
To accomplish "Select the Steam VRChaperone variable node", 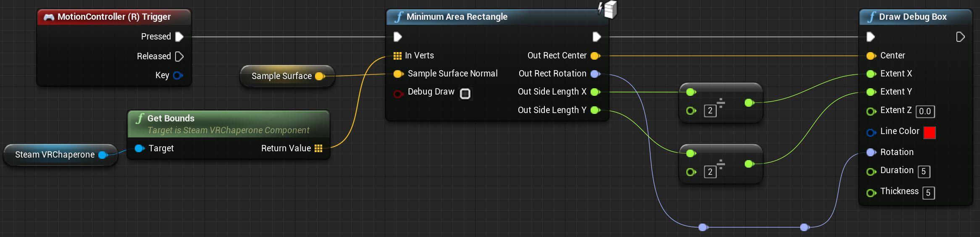I will 55,155.
